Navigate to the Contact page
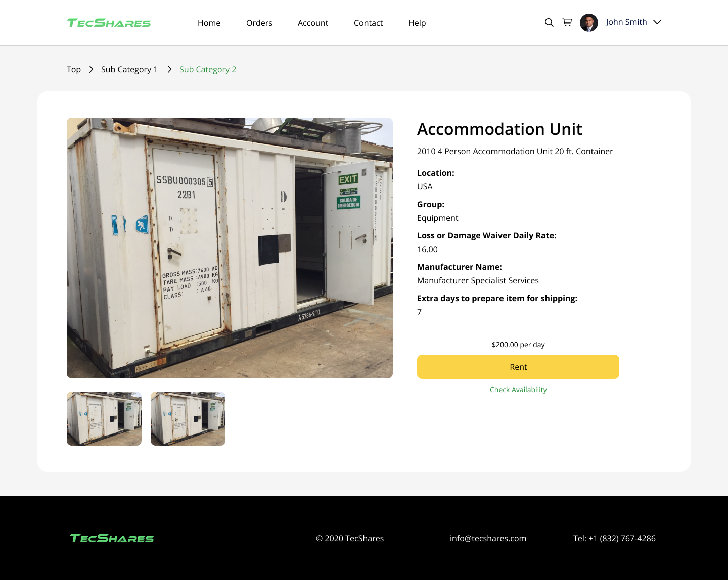This screenshot has width=728, height=580. [x=368, y=23]
